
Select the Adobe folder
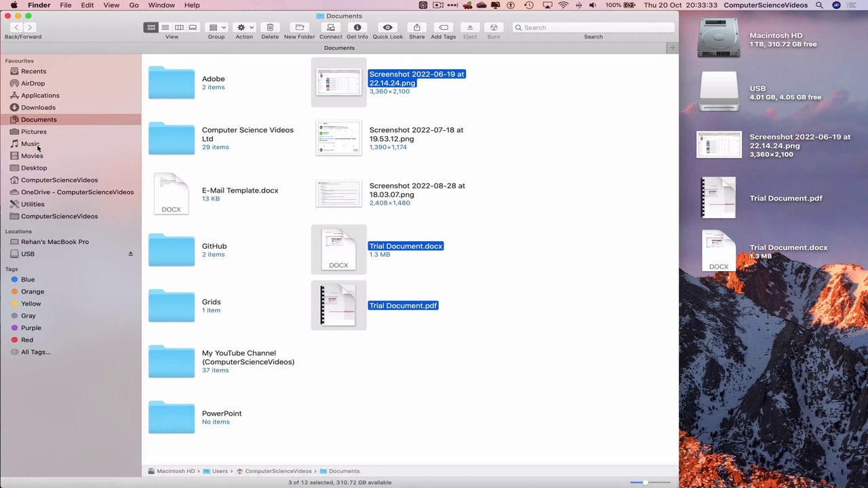click(x=172, y=82)
